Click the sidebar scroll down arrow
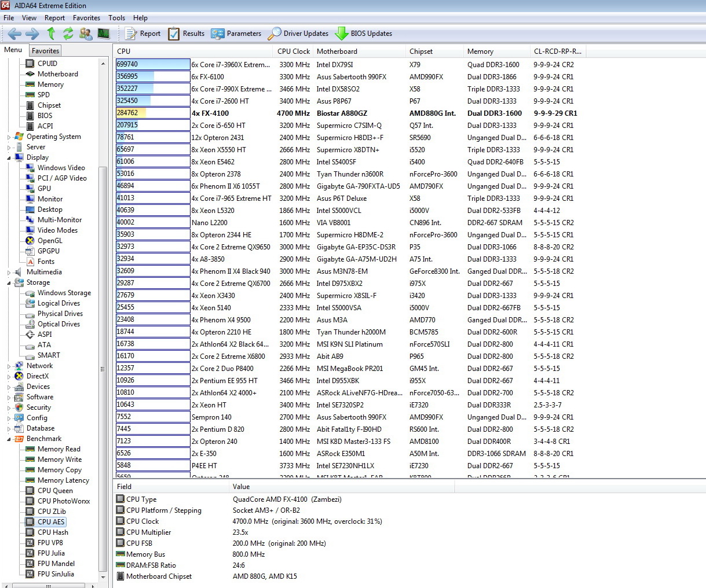This screenshot has height=588, width=706. pyautogui.click(x=103, y=577)
